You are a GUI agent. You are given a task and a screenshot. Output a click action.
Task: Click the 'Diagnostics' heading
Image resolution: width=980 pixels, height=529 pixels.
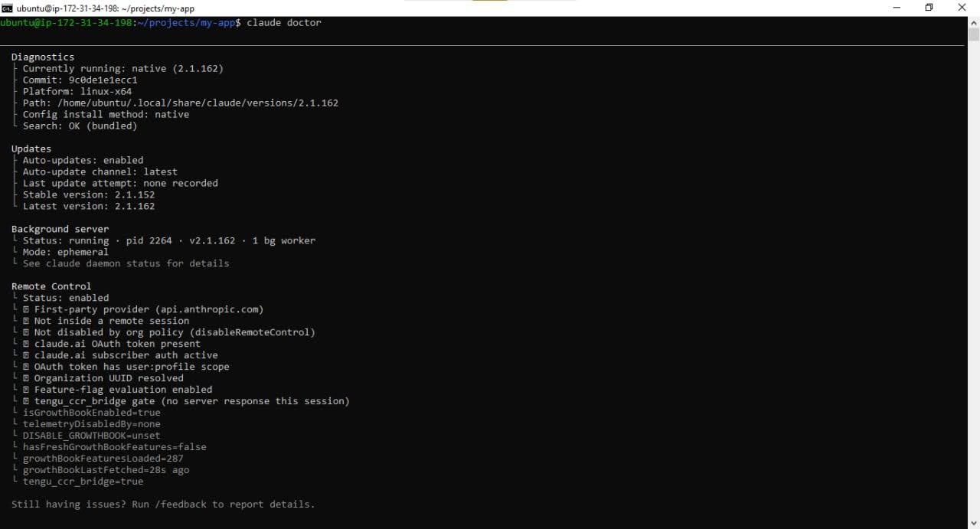pos(43,57)
